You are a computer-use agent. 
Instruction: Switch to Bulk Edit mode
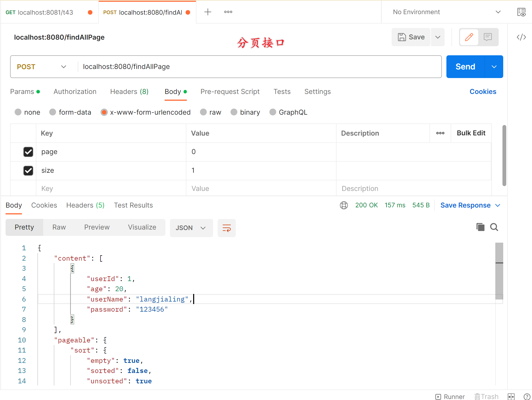point(471,133)
